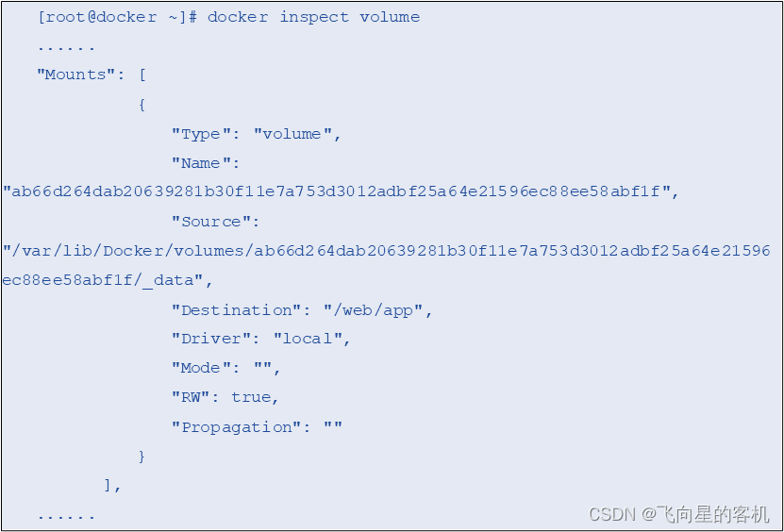Click the /var/lib/Docker/volumes source path line
This screenshot has height=532, width=784.
coord(387,251)
